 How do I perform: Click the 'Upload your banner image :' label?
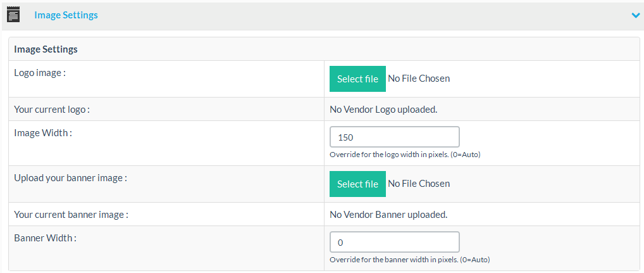tap(70, 178)
